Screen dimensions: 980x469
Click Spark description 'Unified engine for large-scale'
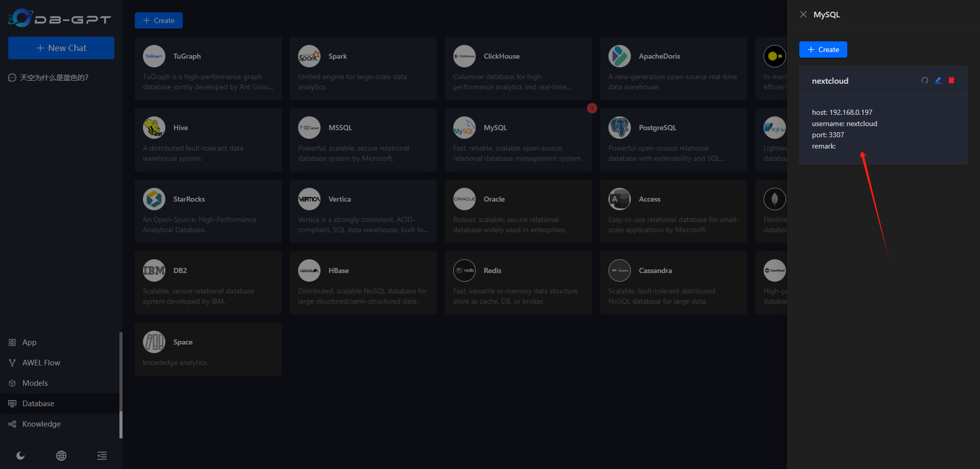click(x=352, y=82)
